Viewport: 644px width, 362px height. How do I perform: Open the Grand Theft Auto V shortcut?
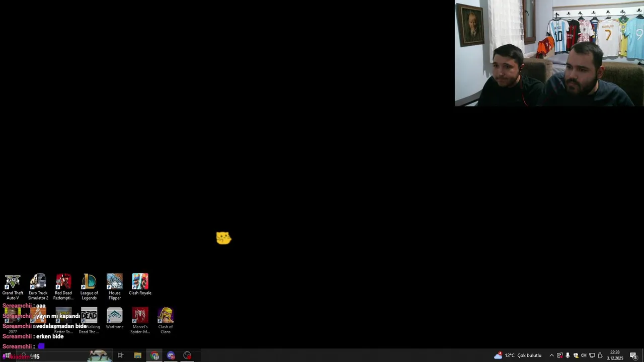[x=13, y=287]
